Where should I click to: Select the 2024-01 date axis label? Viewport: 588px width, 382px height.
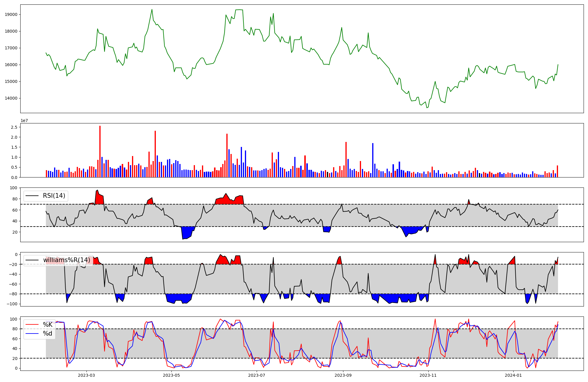click(x=513, y=375)
